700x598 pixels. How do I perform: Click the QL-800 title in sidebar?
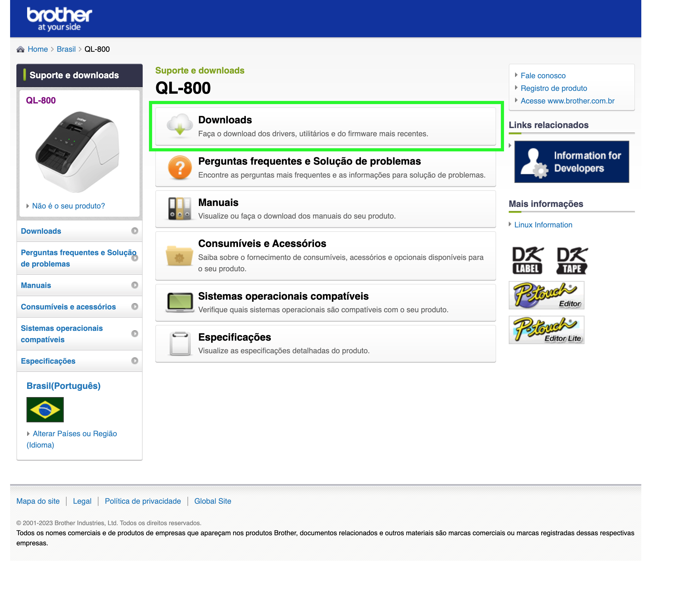pos(41,100)
